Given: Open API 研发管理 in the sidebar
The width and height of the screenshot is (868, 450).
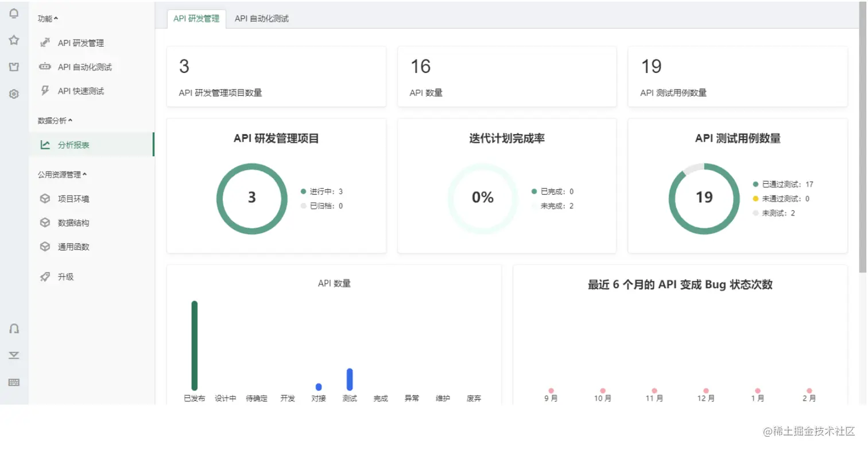Looking at the screenshot, I should click(x=92, y=43).
